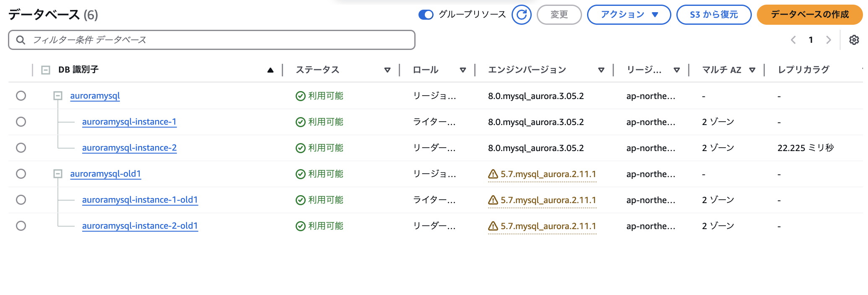Sort by エンジンバージョン column arrow

pyautogui.click(x=601, y=70)
